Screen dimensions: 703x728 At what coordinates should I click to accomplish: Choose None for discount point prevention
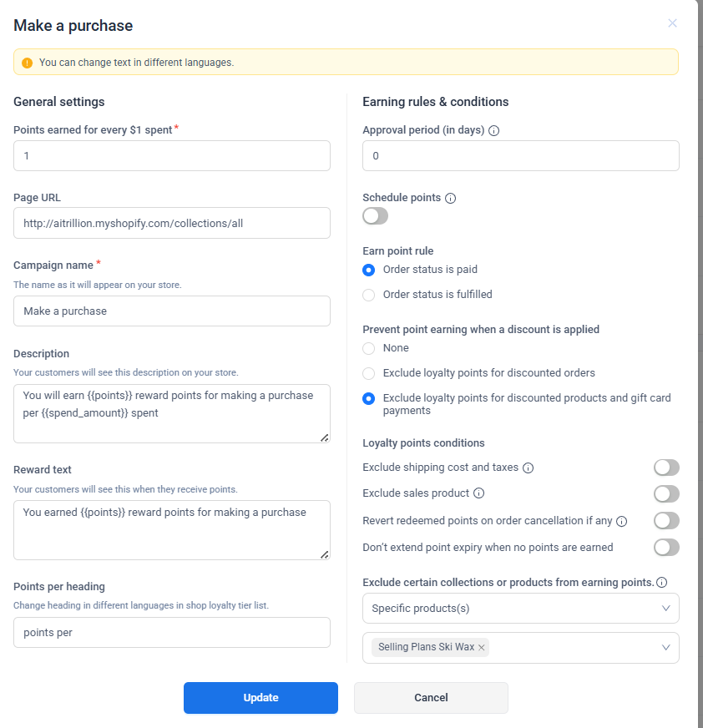369,348
